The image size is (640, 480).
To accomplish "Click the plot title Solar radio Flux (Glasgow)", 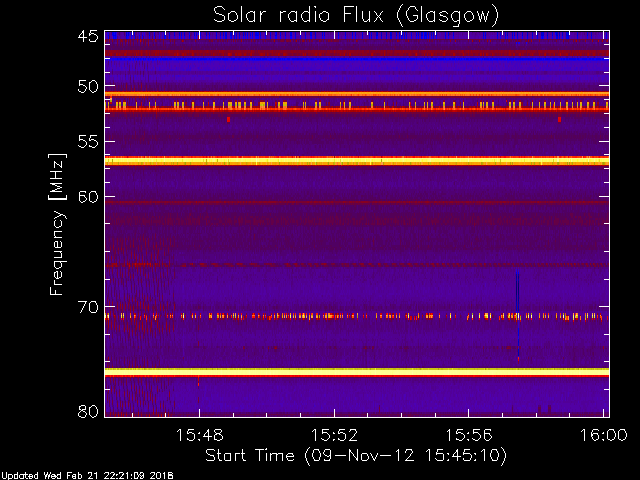I will click(356, 16).
